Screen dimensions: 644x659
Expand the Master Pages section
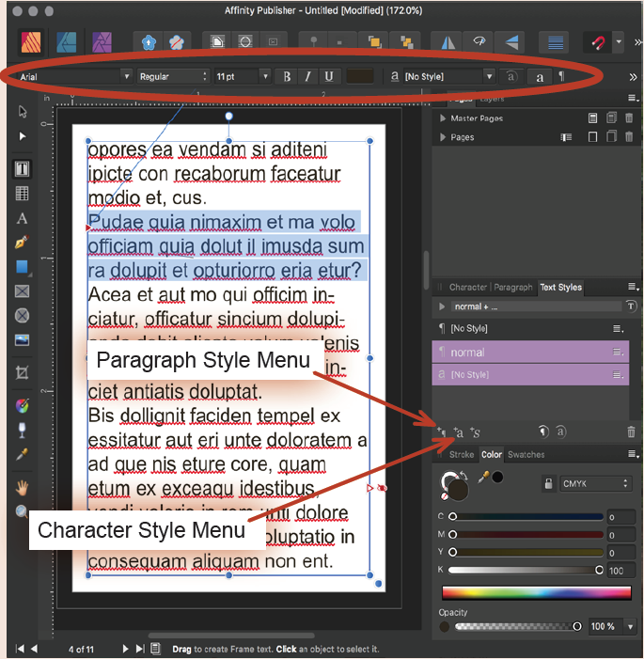[443, 118]
